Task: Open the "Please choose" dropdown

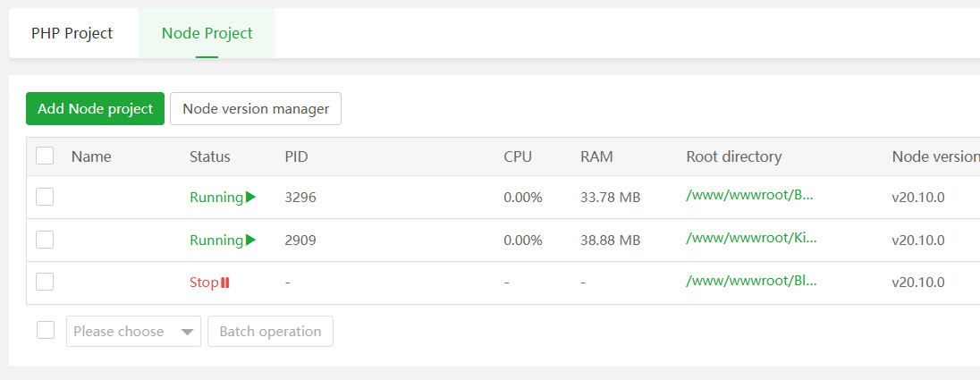Action: pos(133,332)
